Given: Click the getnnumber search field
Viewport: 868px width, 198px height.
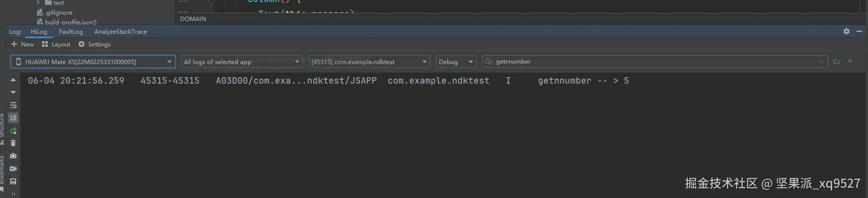Looking at the screenshot, I should click(654, 62).
